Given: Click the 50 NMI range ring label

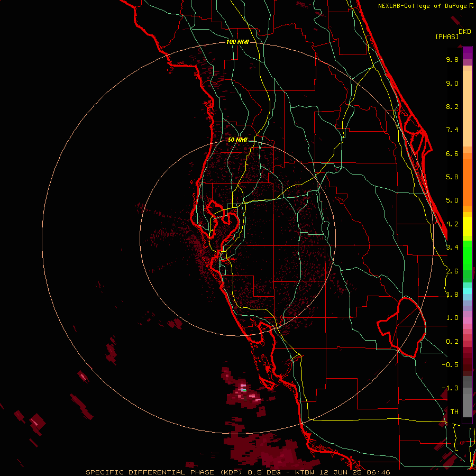Looking at the screenshot, I should 237,140.
